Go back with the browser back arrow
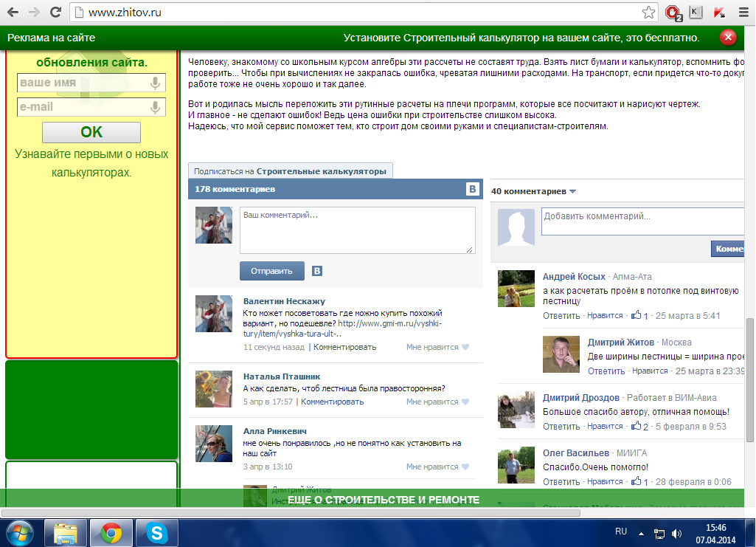The height and width of the screenshot is (547, 756). (13, 12)
